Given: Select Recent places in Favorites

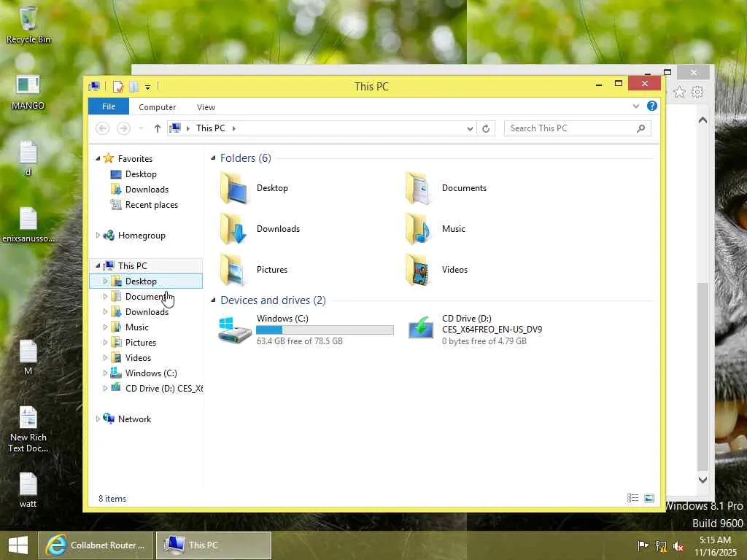Looking at the screenshot, I should [x=152, y=205].
